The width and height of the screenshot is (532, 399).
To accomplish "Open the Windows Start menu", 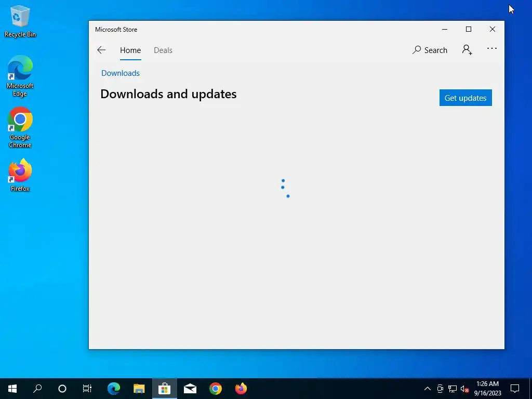I will point(12,389).
